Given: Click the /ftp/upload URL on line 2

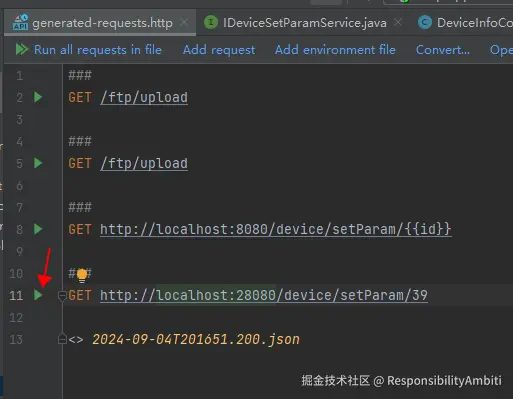Looking at the screenshot, I should [x=144, y=98].
